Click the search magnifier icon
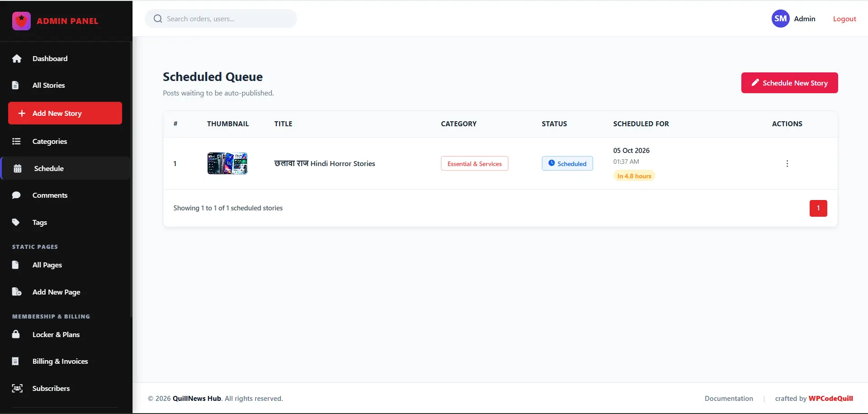The image size is (868, 414). coord(158,19)
